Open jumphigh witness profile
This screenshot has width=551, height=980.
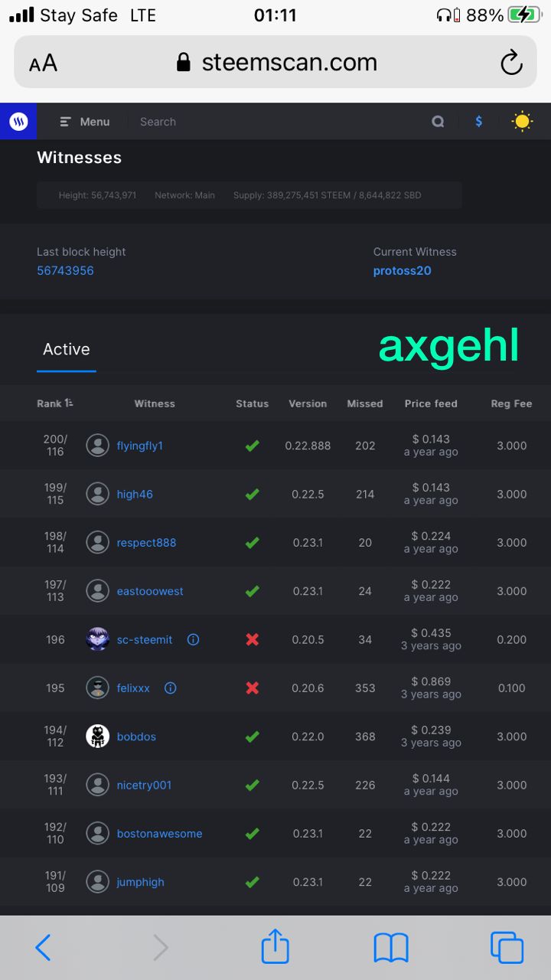pos(140,882)
